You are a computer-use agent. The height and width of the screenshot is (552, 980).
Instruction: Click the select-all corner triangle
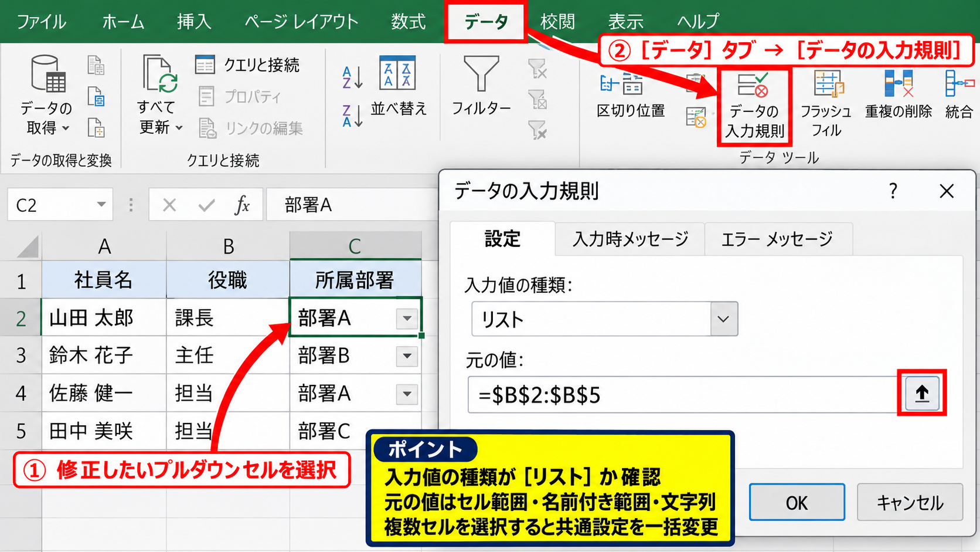[27, 246]
